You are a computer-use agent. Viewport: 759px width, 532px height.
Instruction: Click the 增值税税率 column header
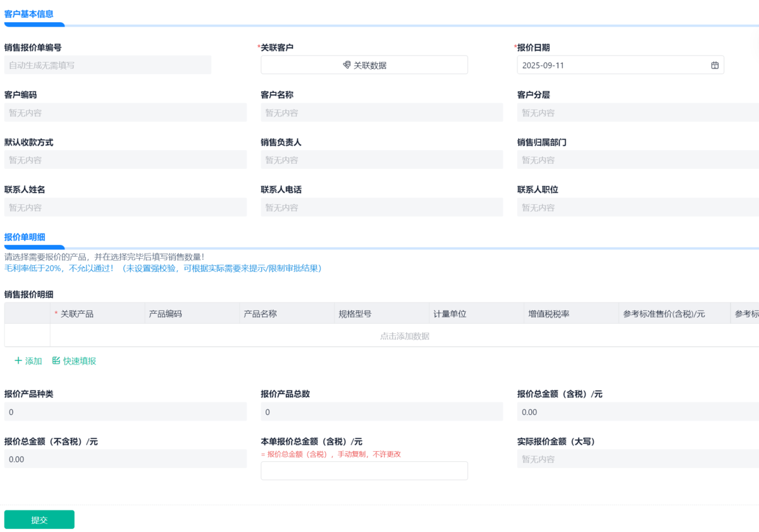(x=548, y=314)
